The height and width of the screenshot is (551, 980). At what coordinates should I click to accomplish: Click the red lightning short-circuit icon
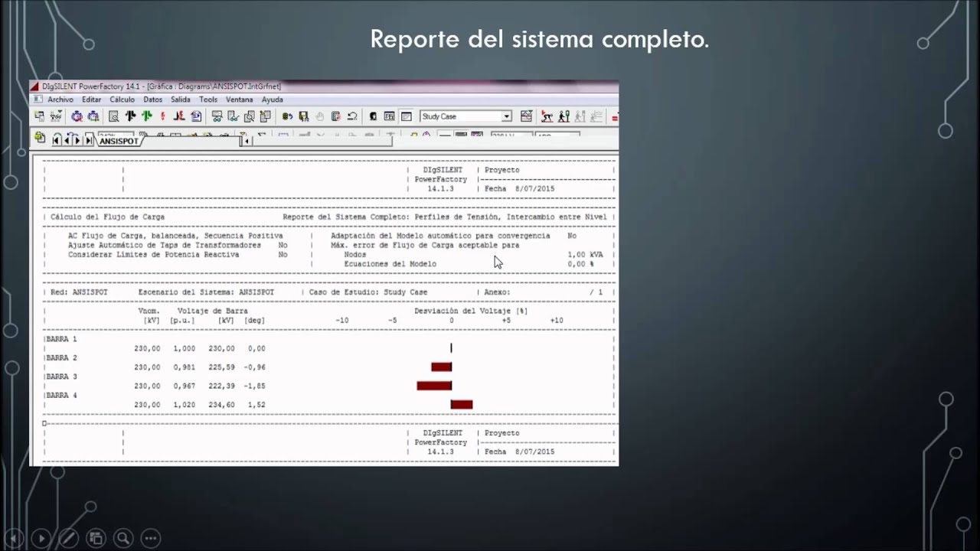pos(162,116)
